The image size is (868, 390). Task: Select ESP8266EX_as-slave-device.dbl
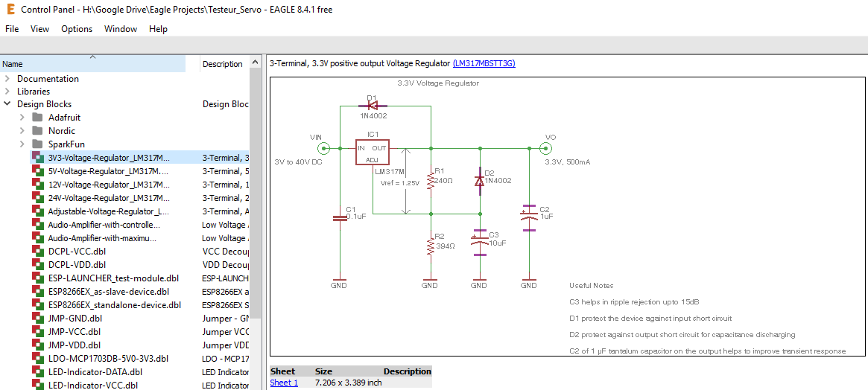(x=109, y=292)
